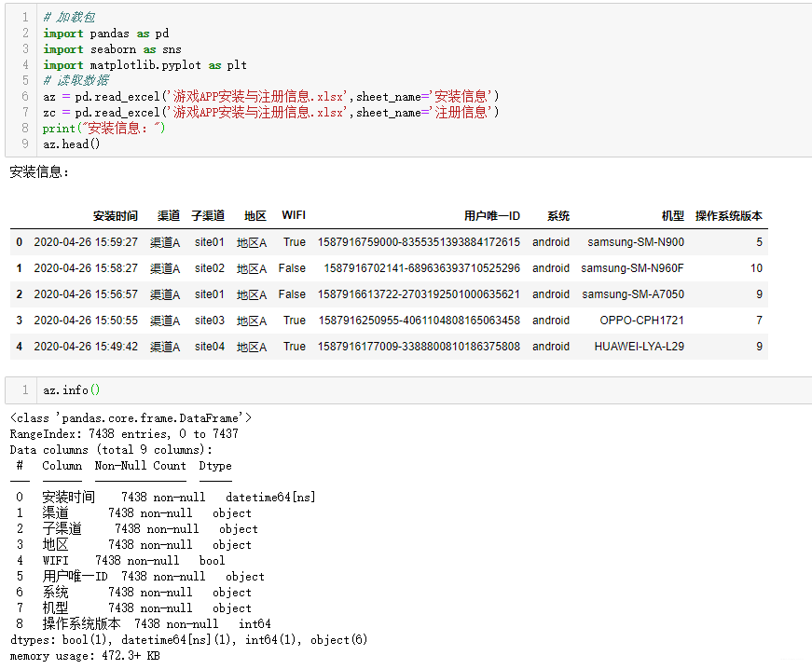This screenshot has height=669, width=812.
Task: Click True in the site03 row
Action: (295, 321)
